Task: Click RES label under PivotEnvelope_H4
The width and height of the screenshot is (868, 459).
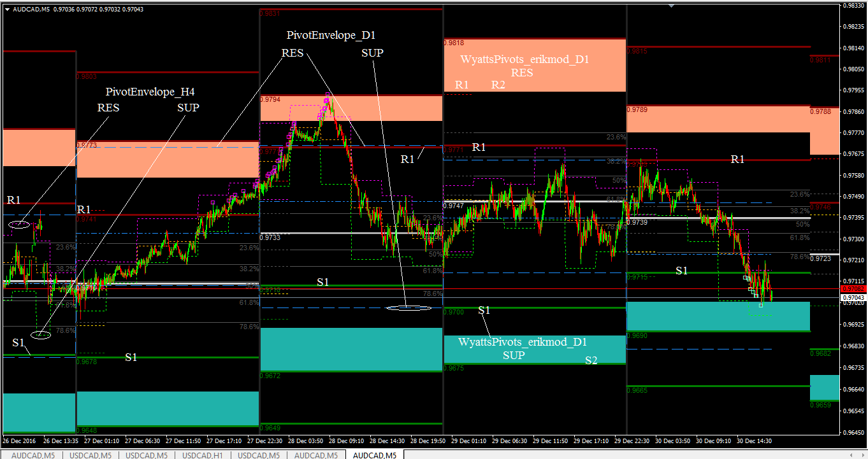Action: (x=108, y=108)
